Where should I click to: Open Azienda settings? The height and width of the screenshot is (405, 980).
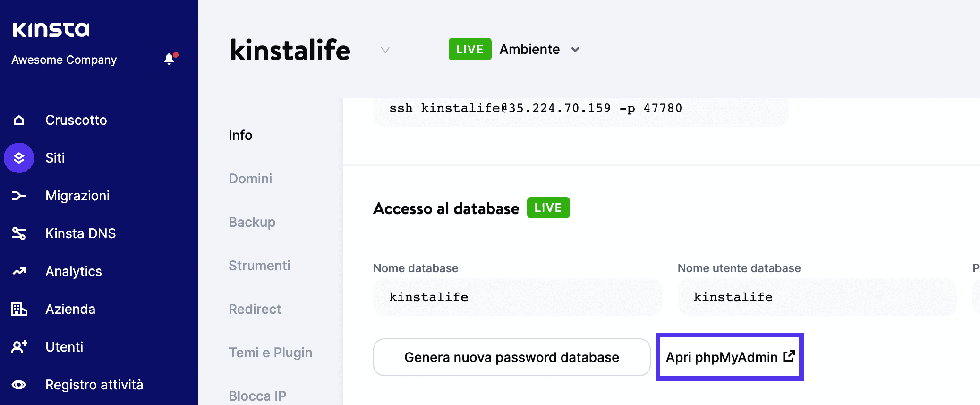[x=70, y=309]
